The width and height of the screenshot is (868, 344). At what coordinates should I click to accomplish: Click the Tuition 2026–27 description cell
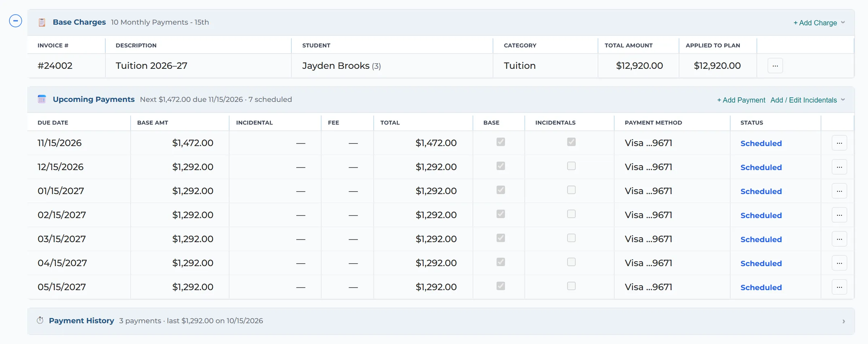[x=198, y=66]
